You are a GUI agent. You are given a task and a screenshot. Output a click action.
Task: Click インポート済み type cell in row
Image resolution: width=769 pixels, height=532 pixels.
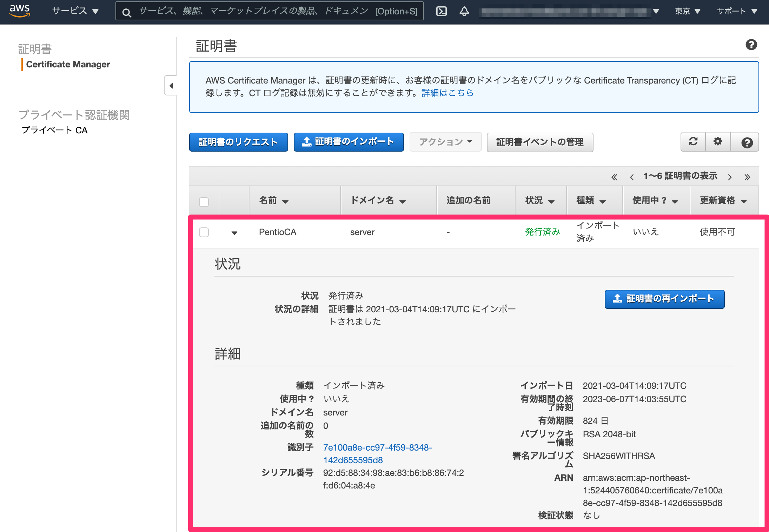[598, 232]
